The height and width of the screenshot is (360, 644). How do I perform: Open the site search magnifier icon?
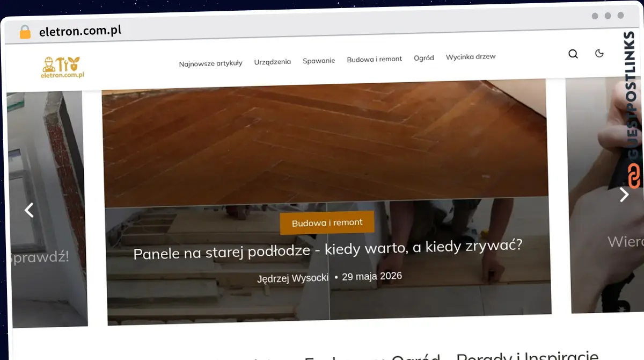[x=573, y=54]
